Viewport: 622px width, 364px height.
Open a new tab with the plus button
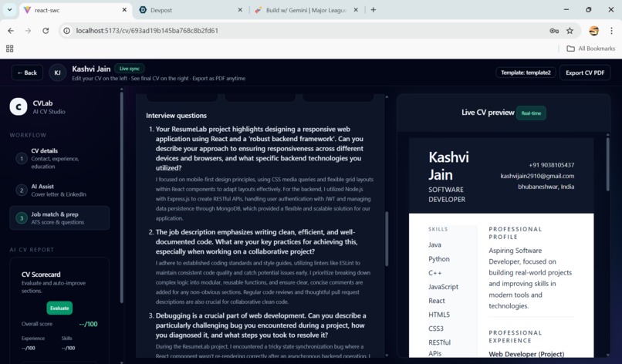click(373, 10)
